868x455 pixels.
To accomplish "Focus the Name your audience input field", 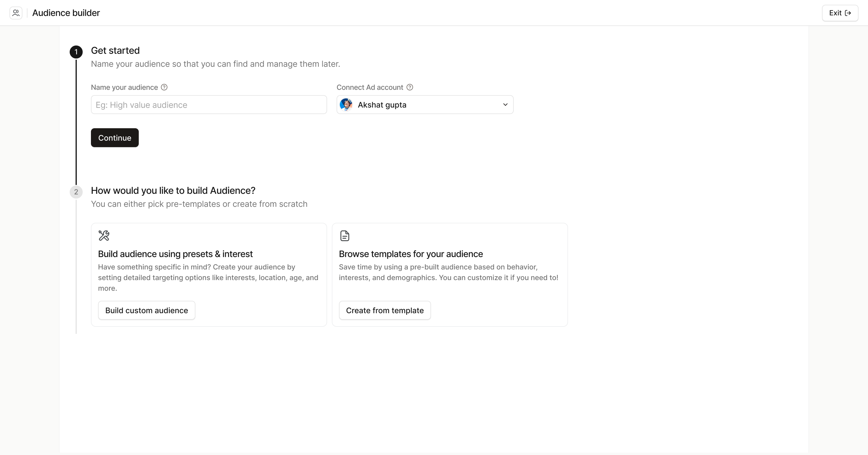I will pos(209,105).
